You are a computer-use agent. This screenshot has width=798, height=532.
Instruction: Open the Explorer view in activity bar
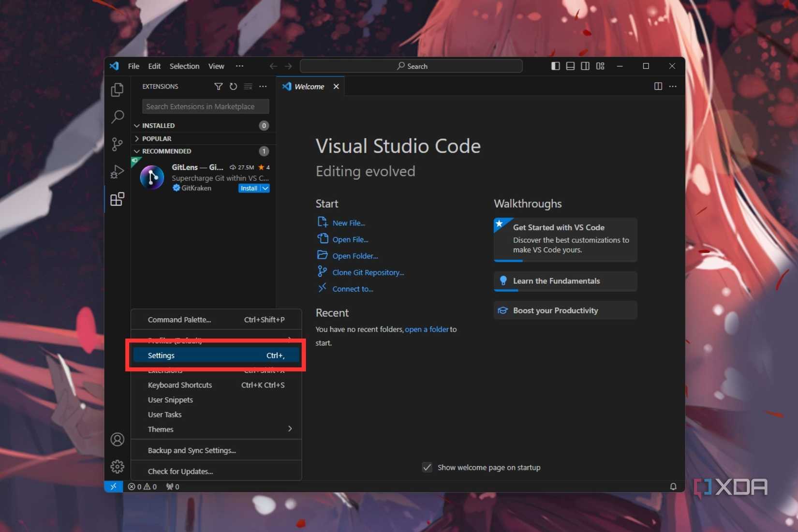117,89
